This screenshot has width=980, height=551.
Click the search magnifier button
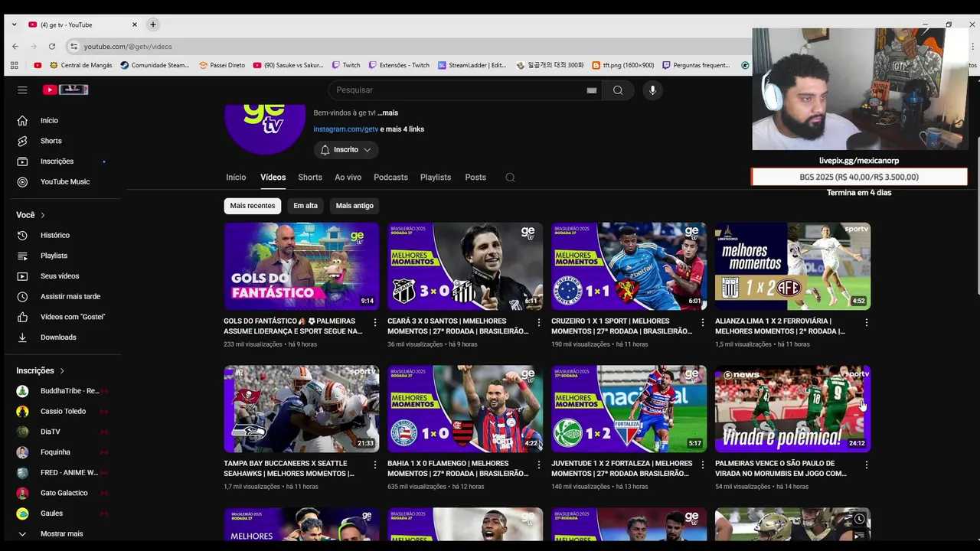[618, 90]
